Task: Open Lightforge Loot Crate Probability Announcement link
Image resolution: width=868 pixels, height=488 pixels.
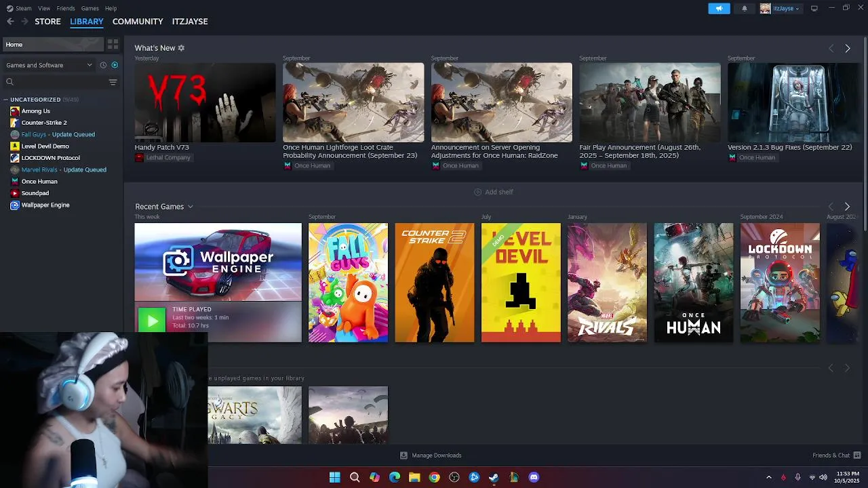Action: pos(350,151)
